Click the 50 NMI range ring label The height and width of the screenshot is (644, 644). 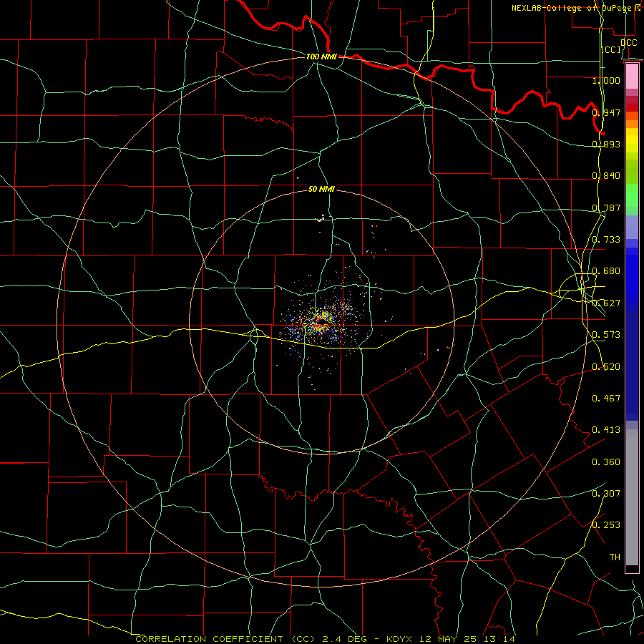tap(321, 189)
